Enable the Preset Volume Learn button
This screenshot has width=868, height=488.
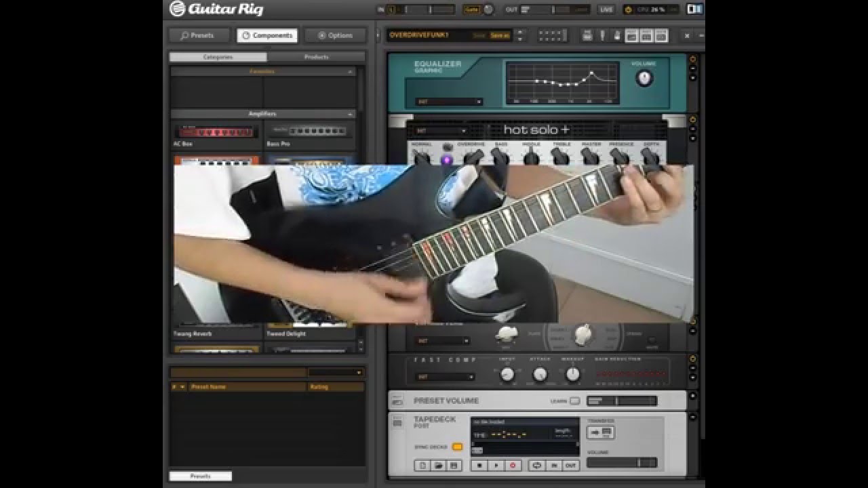[575, 401]
